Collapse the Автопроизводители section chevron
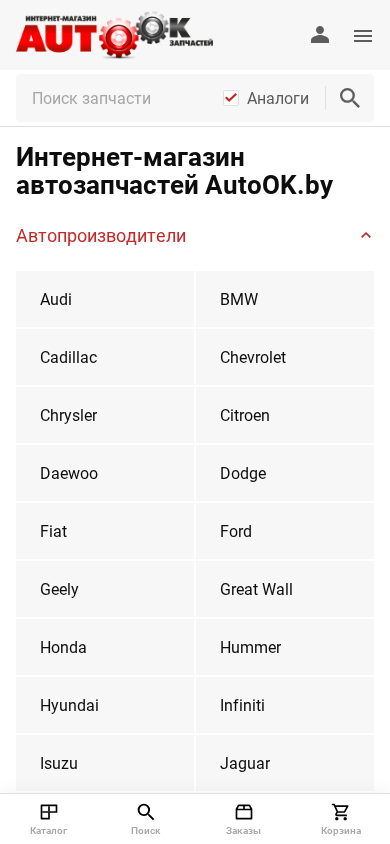 pyautogui.click(x=366, y=235)
